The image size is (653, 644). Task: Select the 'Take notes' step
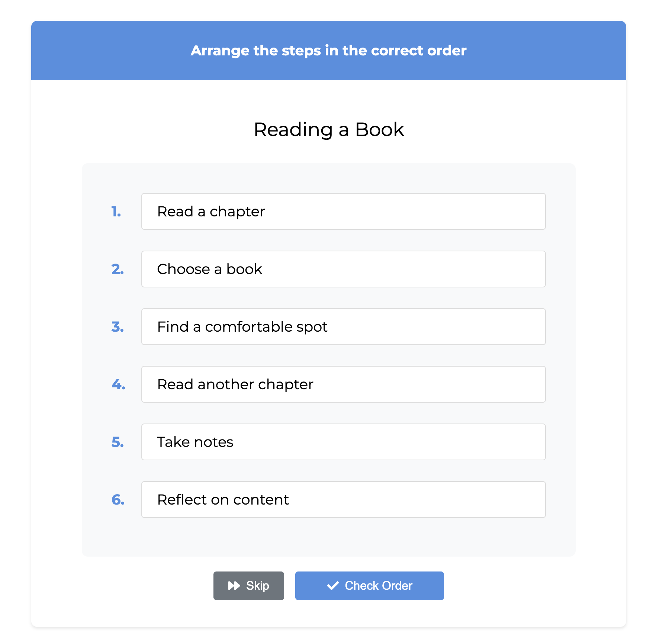tap(343, 442)
